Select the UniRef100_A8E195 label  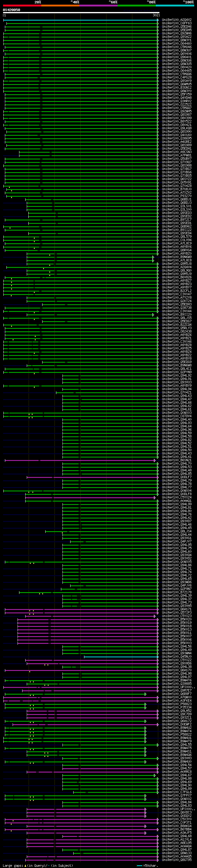point(177,843)
